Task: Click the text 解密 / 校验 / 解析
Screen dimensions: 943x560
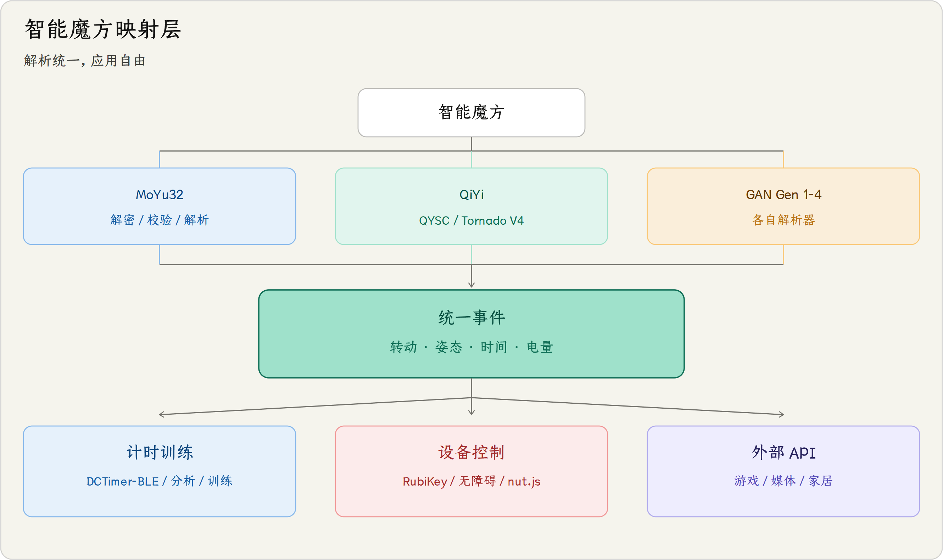Action: coord(159,220)
